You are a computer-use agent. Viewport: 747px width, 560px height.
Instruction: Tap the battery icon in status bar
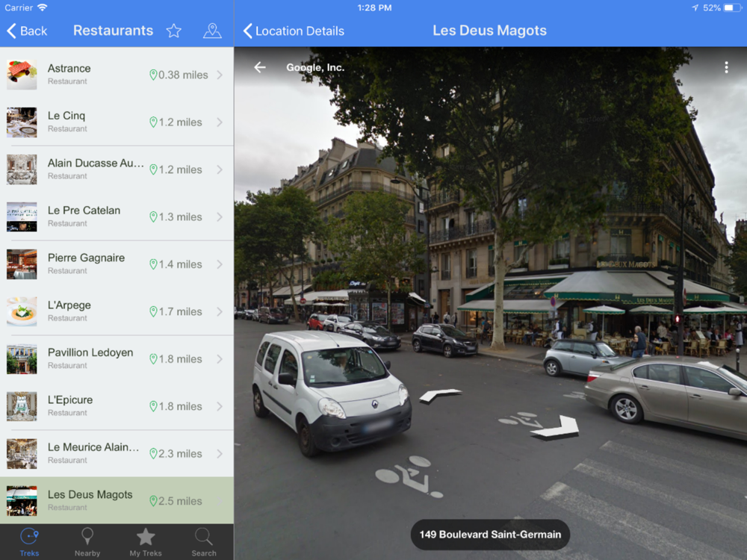pyautogui.click(x=732, y=7)
